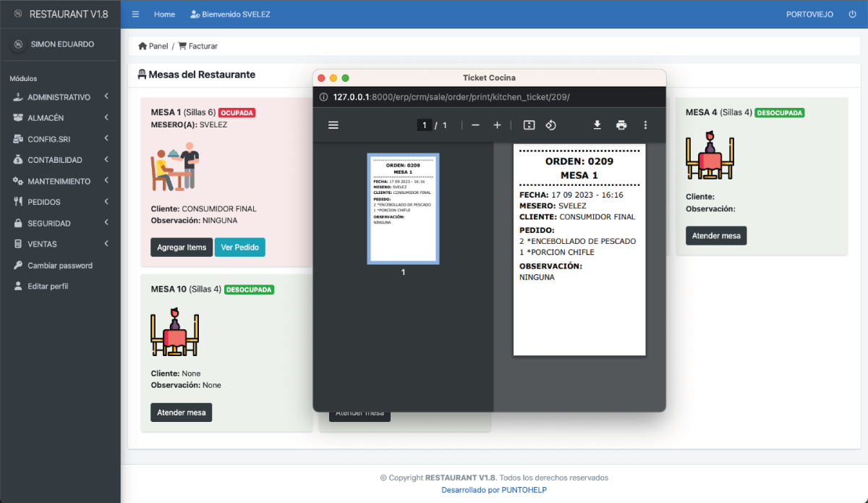Rotate the ticket PDF counterclockwise
This screenshot has height=503, width=868.
pyautogui.click(x=550, y=125)
